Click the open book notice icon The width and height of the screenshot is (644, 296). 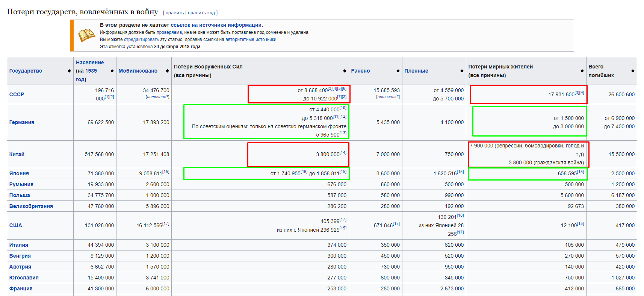(x=87, y=35)
